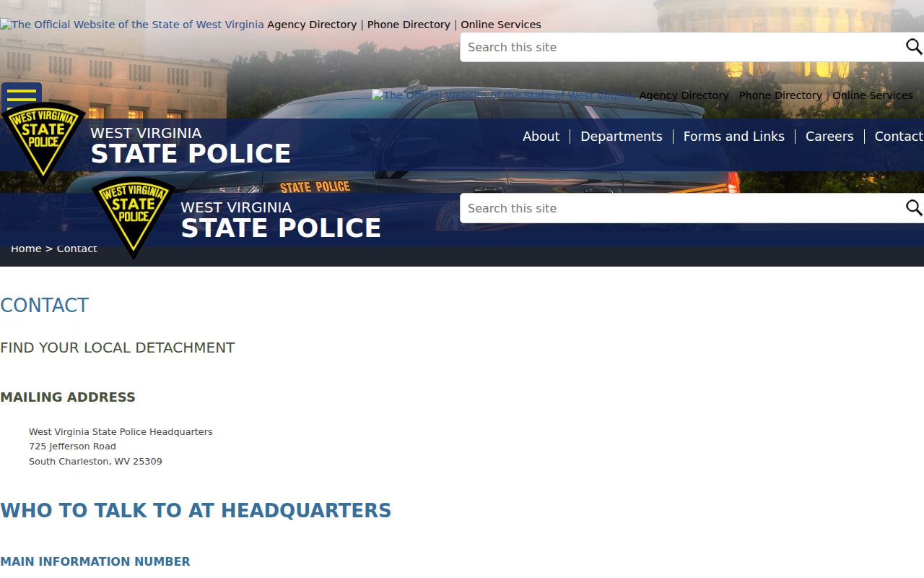
Task: Click 'Main Information Number' heading
Action: [x=95, y=561]
